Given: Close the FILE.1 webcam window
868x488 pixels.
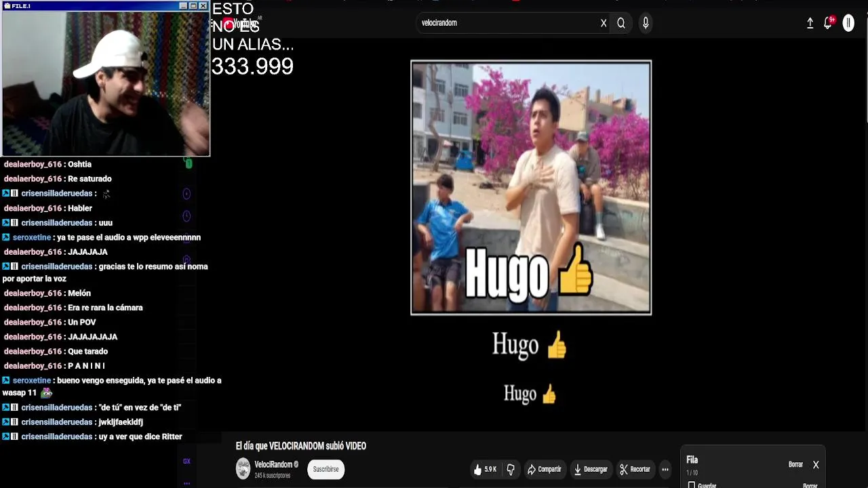Looking at the screenshot, I should coord(203,6).
